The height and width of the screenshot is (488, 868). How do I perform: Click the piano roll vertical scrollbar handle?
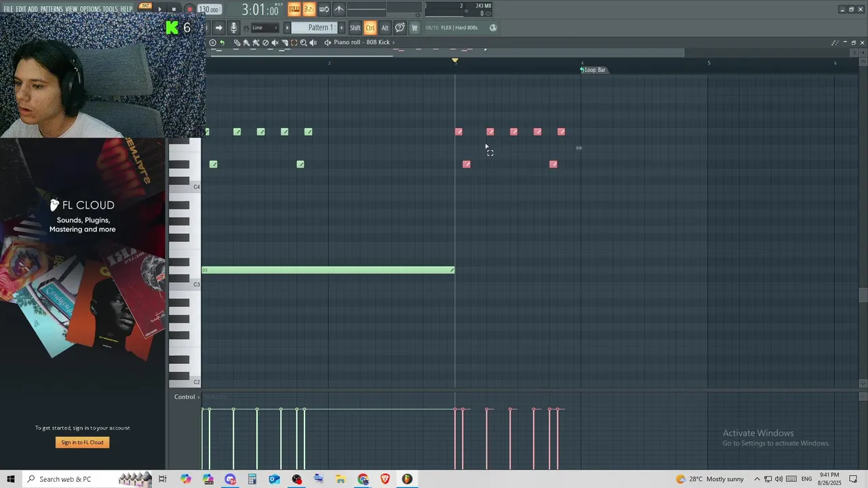click(863, 295)
